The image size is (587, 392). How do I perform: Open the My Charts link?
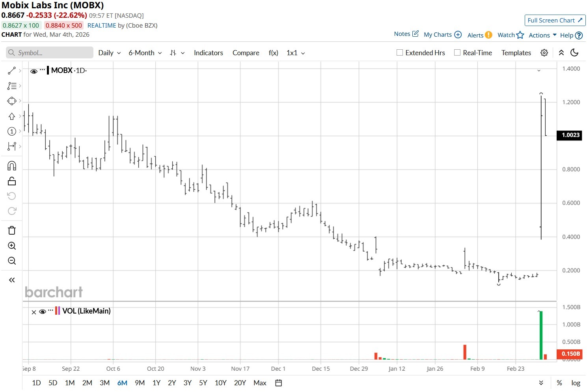(x=438, y=35)
